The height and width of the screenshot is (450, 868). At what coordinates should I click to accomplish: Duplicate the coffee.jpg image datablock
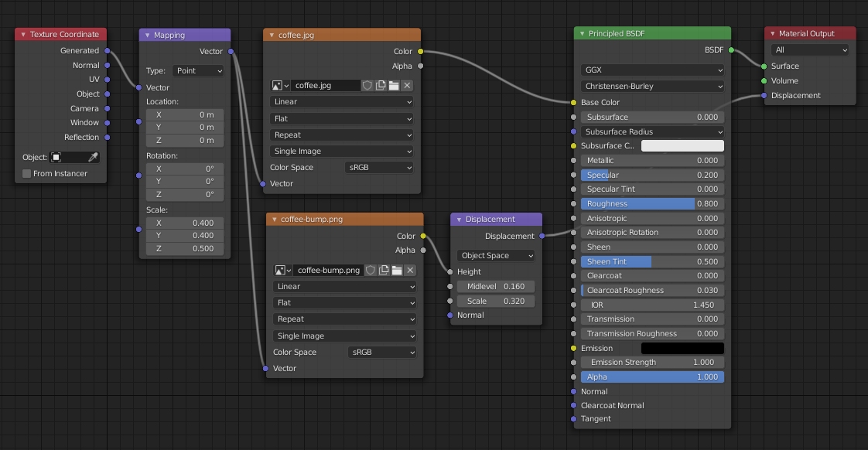[381, 85]
